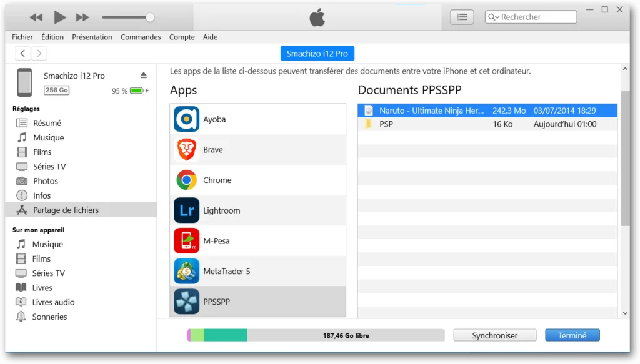Click the rewind previous track button
Viewport: 640px width, 364px height.
(36, 17)
